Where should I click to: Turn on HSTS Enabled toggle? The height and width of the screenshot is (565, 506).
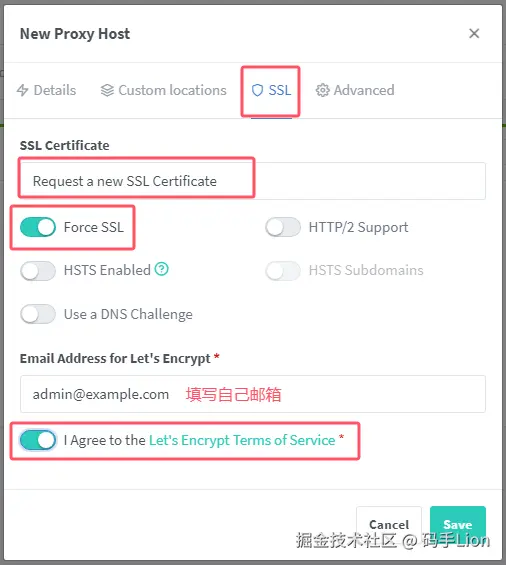click(x=38, y=271)
